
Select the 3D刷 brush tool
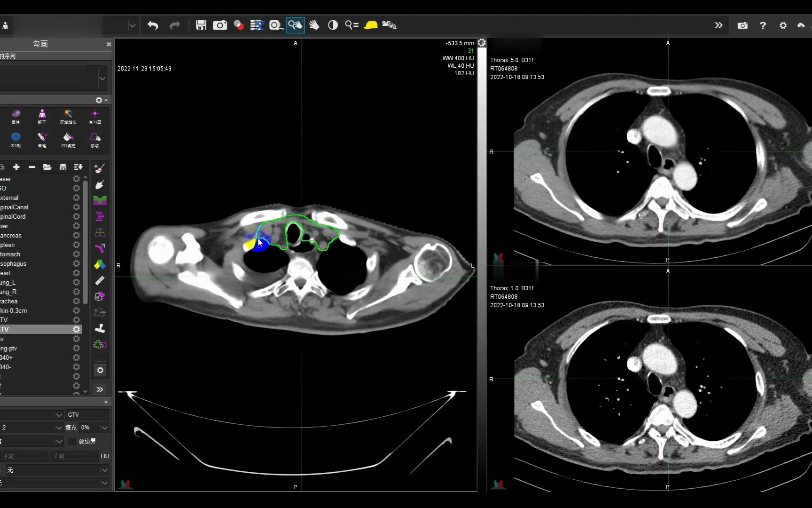pos(16,140)
